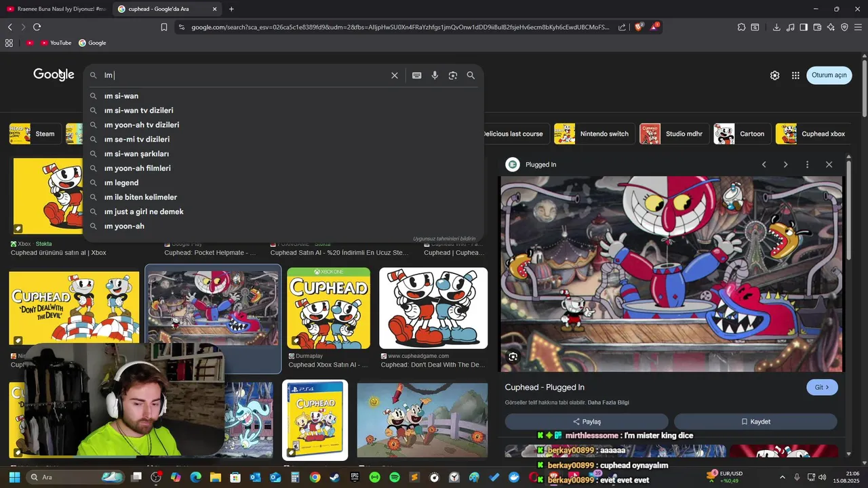Open File Explorer from the taskbar
Screen dimensions: 868x488
(216, 477)
